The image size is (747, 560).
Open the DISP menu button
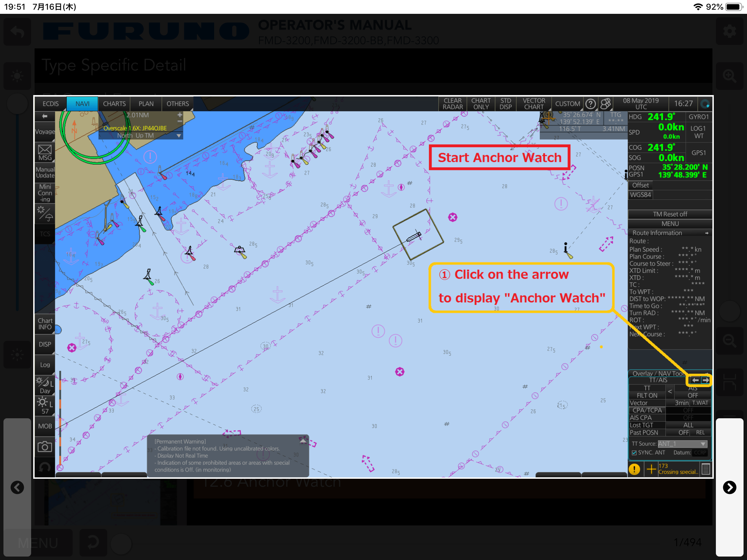[45, 344]
